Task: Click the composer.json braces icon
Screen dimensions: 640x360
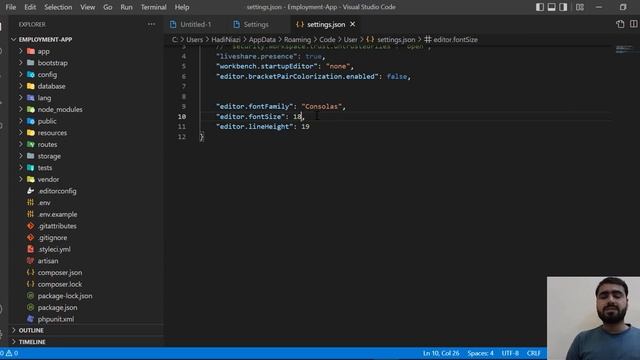Action: tap(31, 272)
